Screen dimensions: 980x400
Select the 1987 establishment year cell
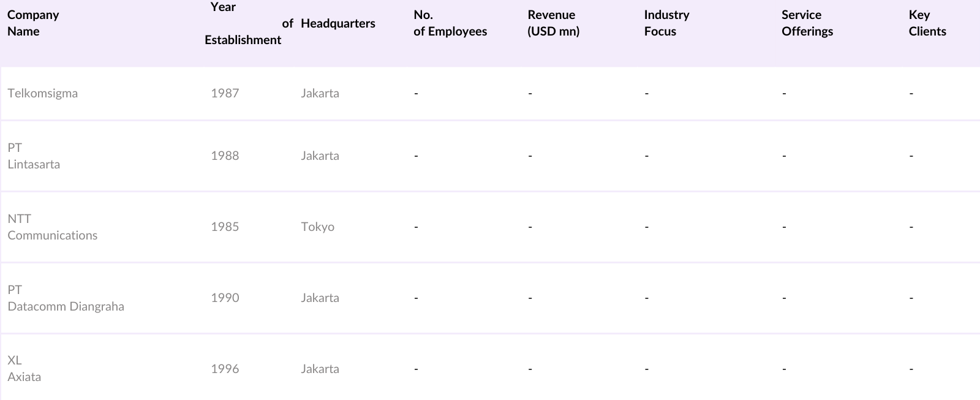225,93
